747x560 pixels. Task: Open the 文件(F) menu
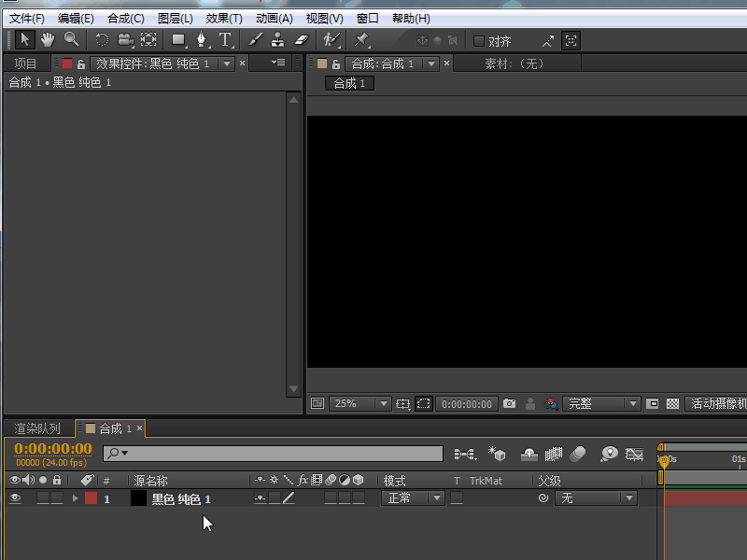(27, 19)
